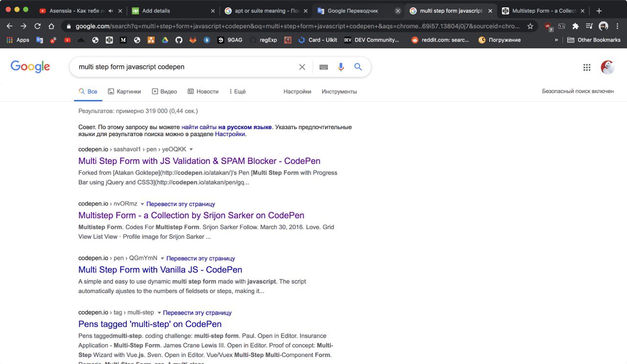Open the on-screen keyboard input tool
This screenshot has height=364, width=627.
[x=323, y=67]
